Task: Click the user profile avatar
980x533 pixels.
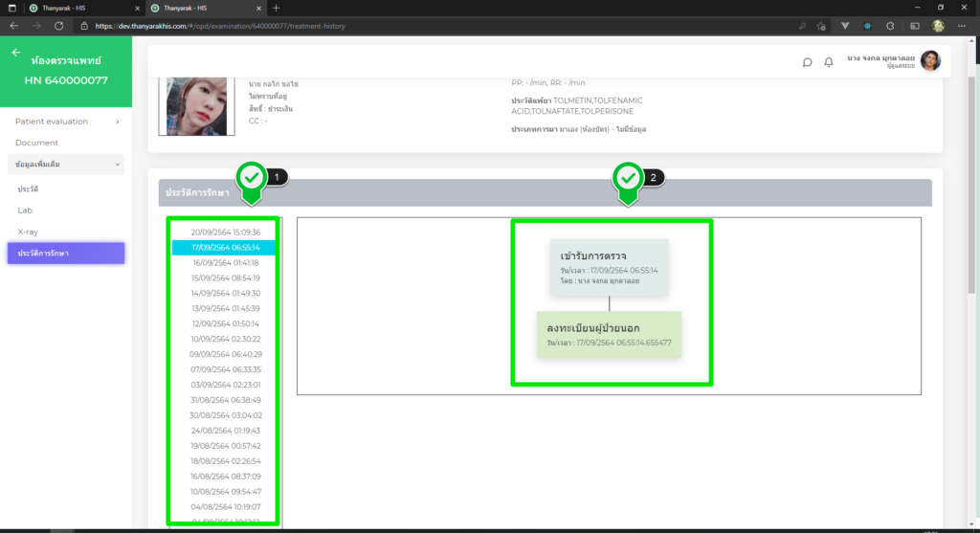Action: coord(930,61)
